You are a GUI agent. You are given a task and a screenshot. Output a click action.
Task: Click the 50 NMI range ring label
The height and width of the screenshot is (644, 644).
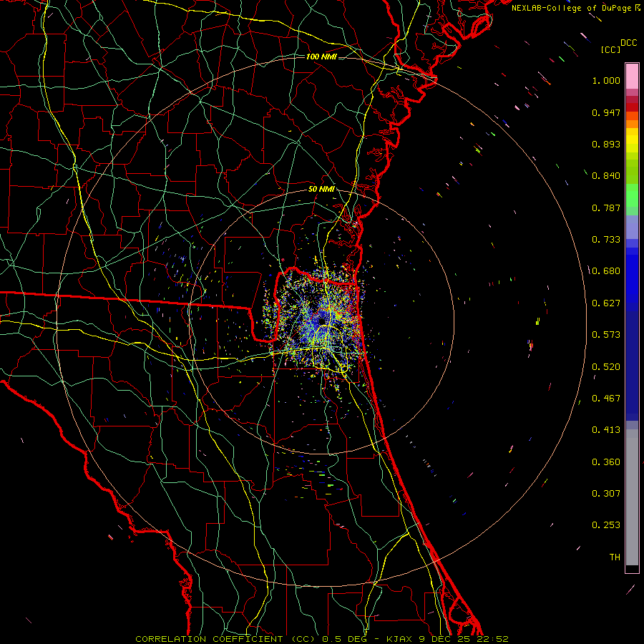pos(321,190)
